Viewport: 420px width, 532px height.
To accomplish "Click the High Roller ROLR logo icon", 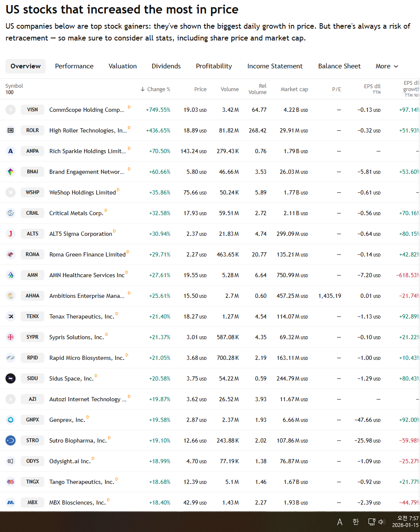I will (11, 130).
